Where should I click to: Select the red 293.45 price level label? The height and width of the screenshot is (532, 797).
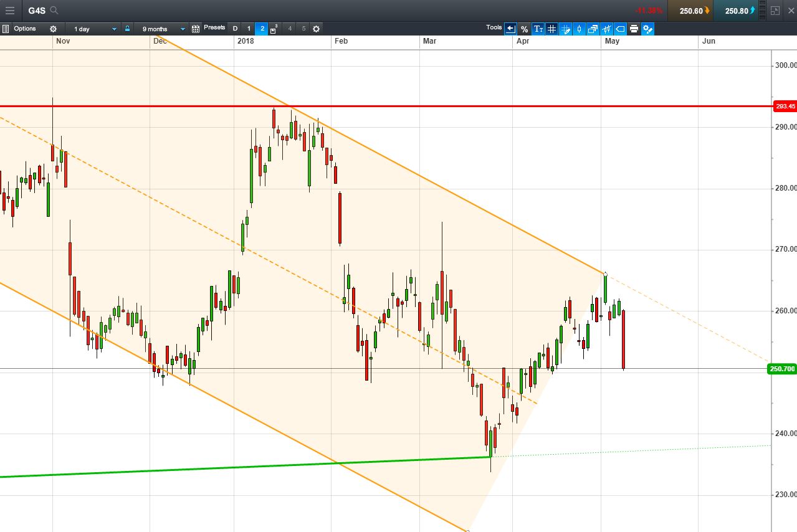click(x=785, y=107)
